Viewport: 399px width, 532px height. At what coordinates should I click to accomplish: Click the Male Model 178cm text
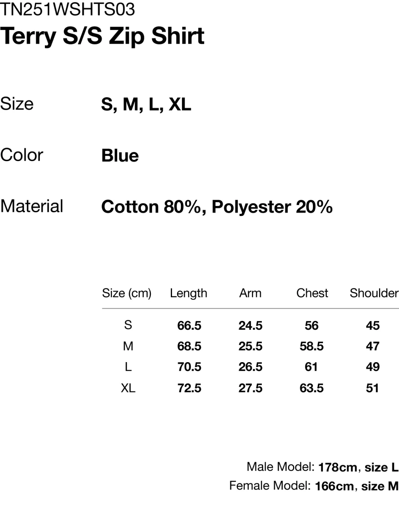coord(302,467)
